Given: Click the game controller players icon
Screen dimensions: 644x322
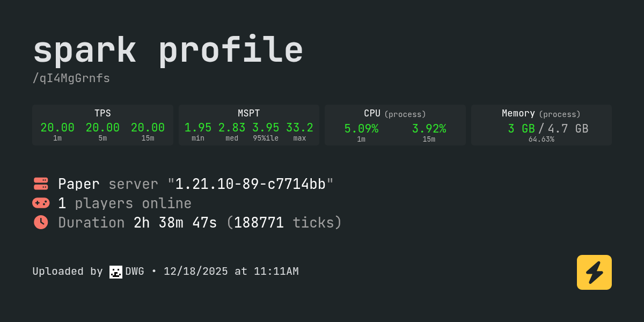Looking at the screenshot, I should tap(41, 203).
